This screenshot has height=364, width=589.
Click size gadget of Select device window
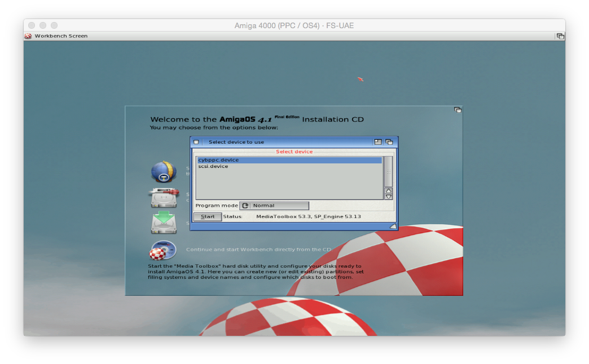[393, 226]
